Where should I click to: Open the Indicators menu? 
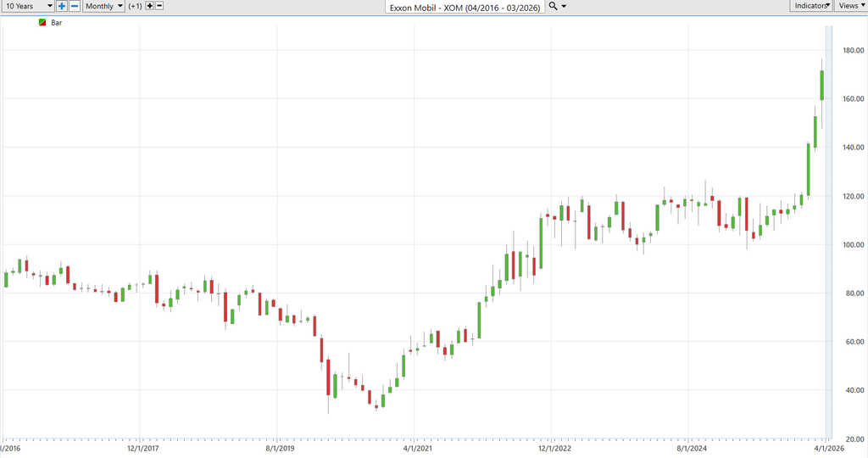point(812,6)
